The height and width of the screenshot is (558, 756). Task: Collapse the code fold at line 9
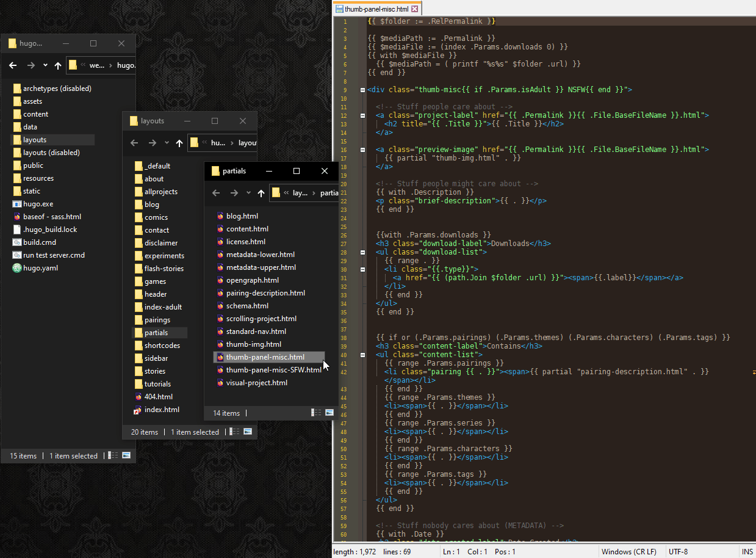(362, 90)
